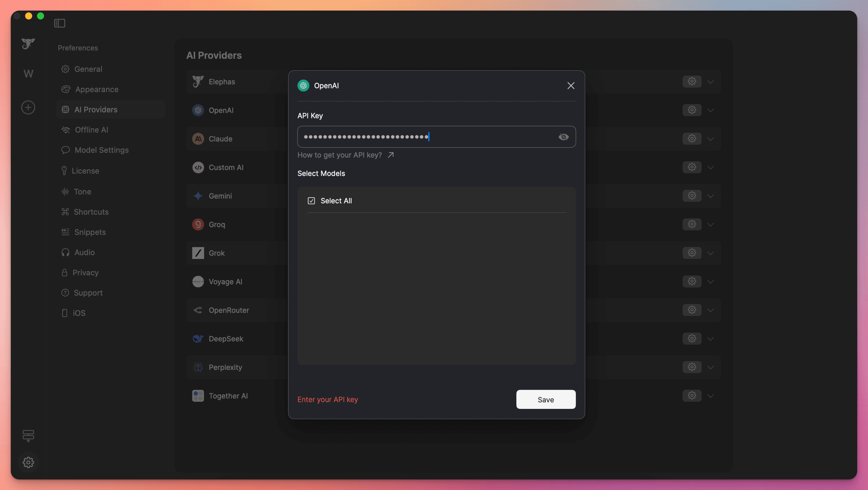Click the Save button
This screenshot has width=868, height=490.
tap(546, 399)
